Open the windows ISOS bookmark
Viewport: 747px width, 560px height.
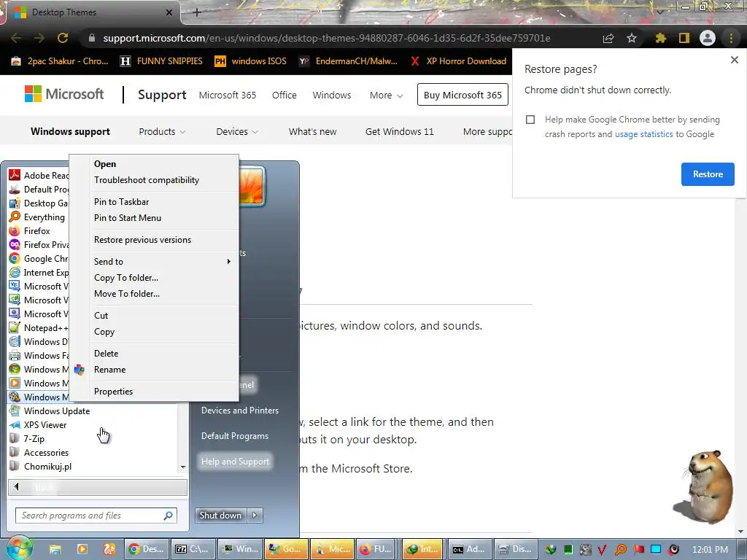pos(251,61)
